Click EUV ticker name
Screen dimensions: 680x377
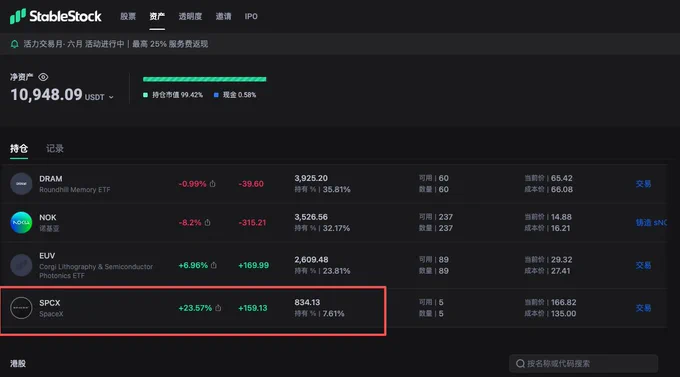[x=47, y=256]
